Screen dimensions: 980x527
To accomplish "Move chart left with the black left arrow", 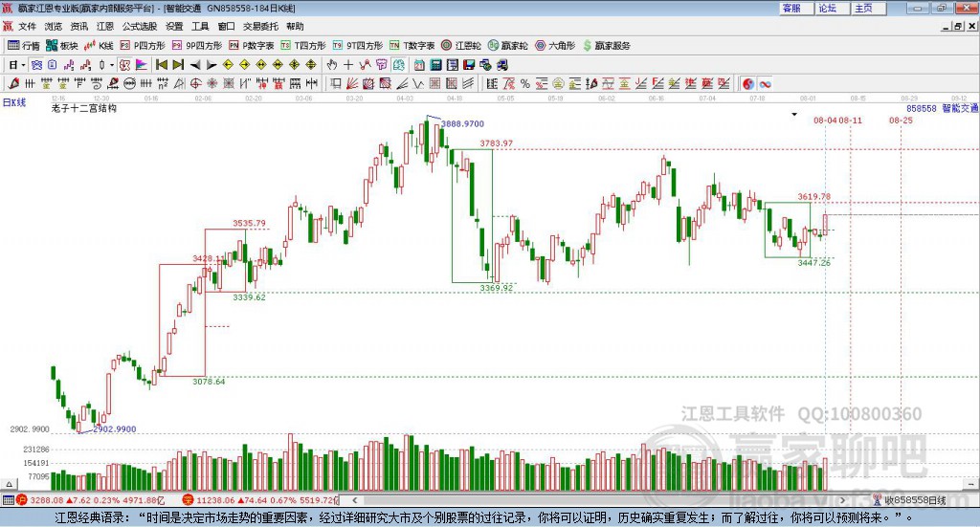I will (x=195, y=64).
